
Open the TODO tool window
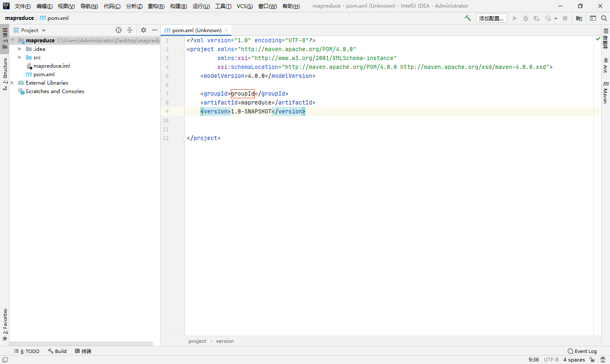tap(27, 351)
